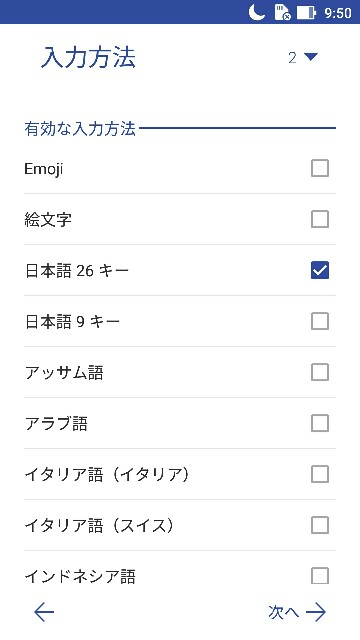Viewport: 360px width, 640px height.
Task: Tap the 有効な入力方法 section header
Action: click(80, 129)
